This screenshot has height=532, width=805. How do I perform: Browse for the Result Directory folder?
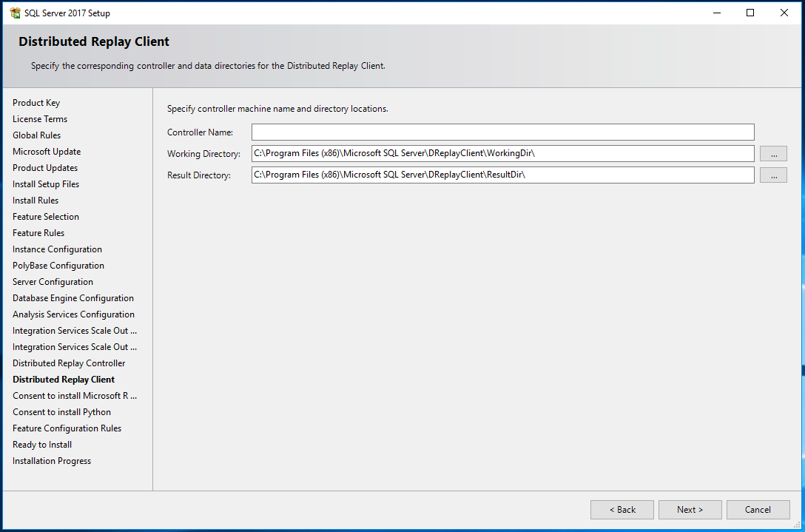[x=773, y=175]
